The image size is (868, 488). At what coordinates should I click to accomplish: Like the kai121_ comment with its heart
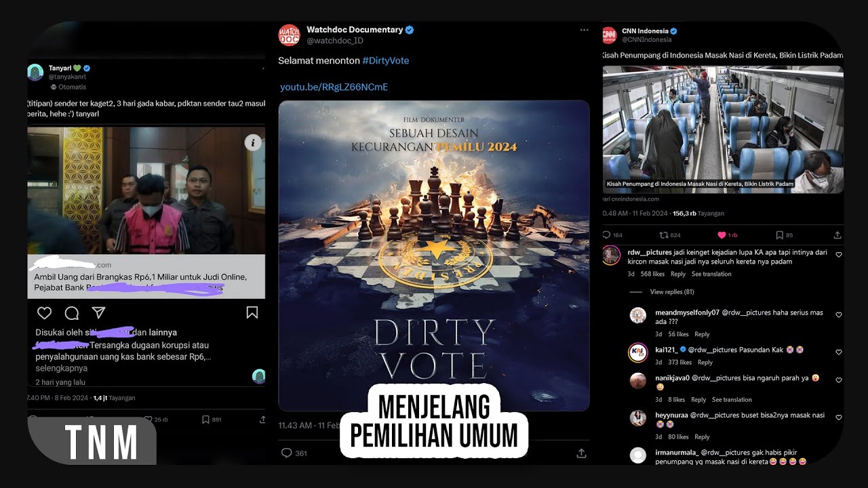[x=839, y=352]
